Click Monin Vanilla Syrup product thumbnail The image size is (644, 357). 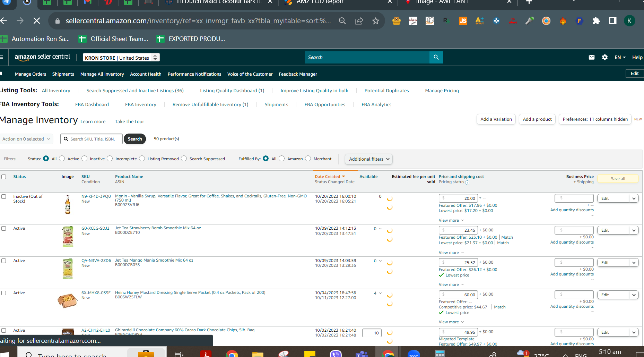[x=68, y=204]
